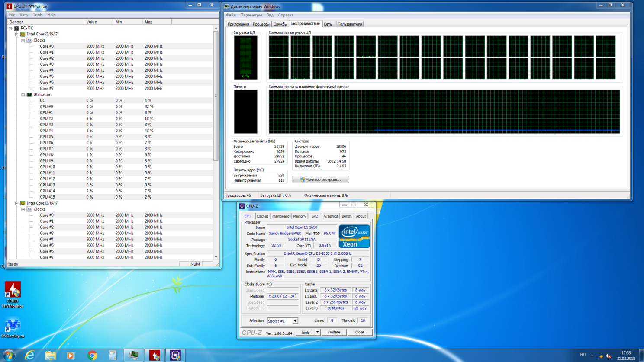Click second Intel Core i3/i5/i7 chip icon

23,203
